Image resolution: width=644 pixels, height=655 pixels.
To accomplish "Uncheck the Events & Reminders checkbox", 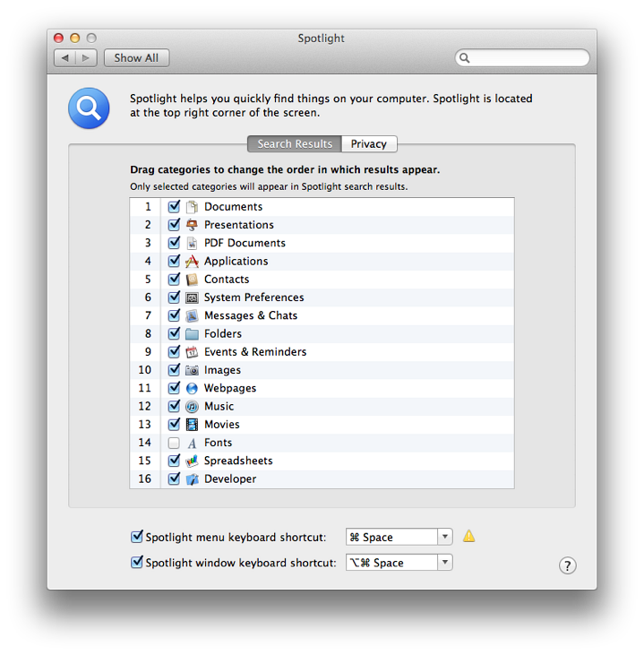I will (174, 352).
